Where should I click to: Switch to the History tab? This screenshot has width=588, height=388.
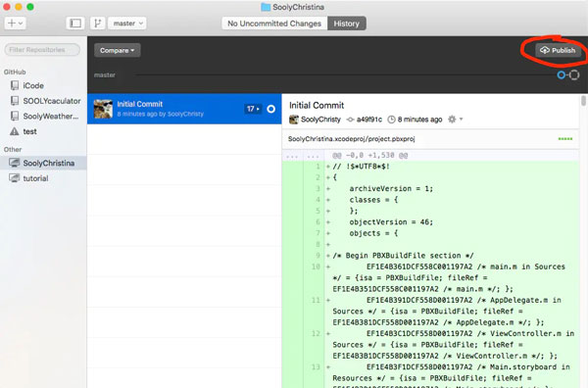click(347, 24)
